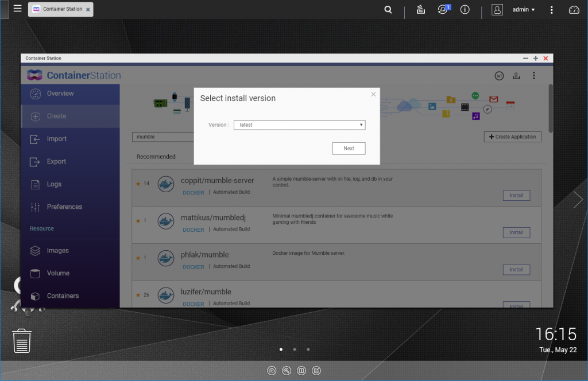Open Import in sidebar
This screenshot has height=381, width=588.
coord(70,139)
